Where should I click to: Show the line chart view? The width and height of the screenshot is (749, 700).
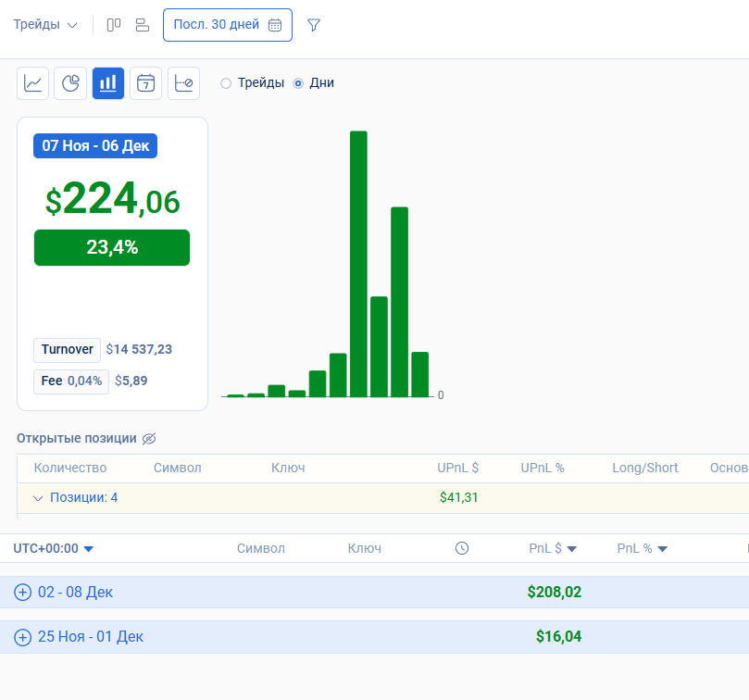(33, 83)
